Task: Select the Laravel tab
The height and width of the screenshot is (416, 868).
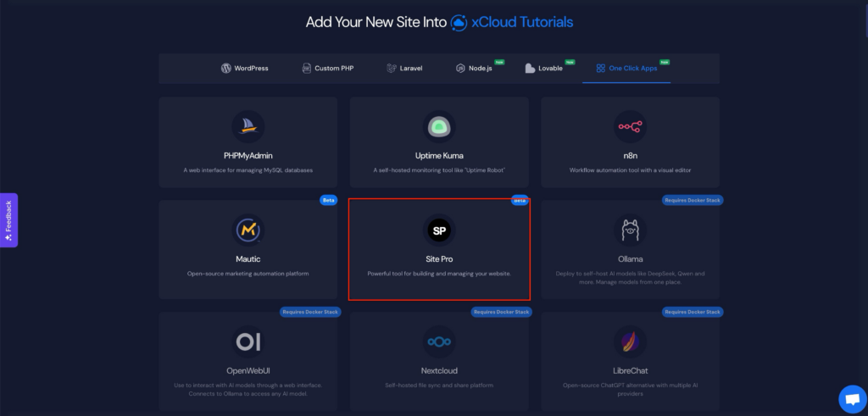Action: (404, 68)
